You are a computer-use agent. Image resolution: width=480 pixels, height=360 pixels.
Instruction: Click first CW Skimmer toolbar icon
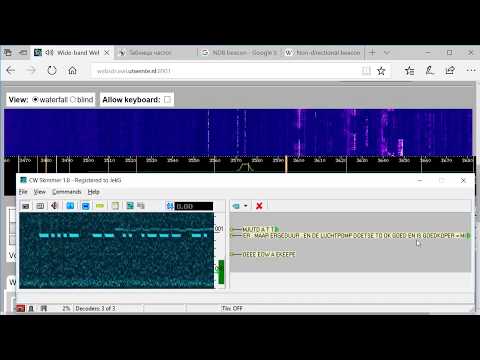[26, 206]
